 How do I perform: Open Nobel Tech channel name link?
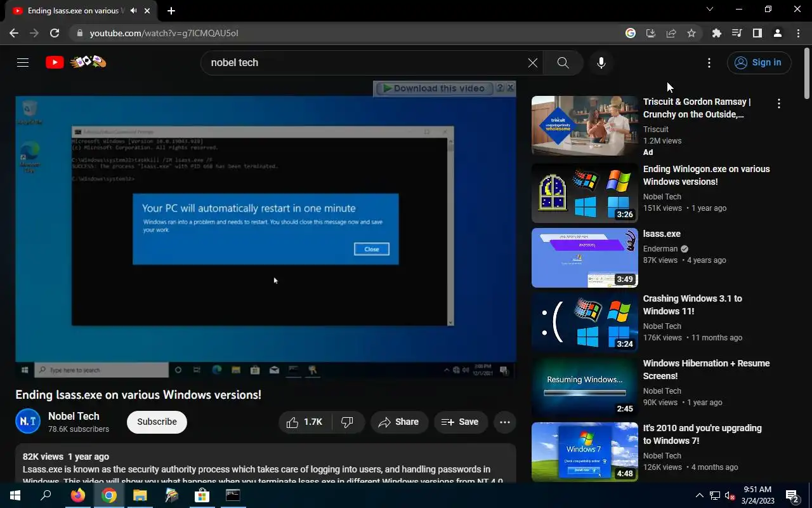74,416
